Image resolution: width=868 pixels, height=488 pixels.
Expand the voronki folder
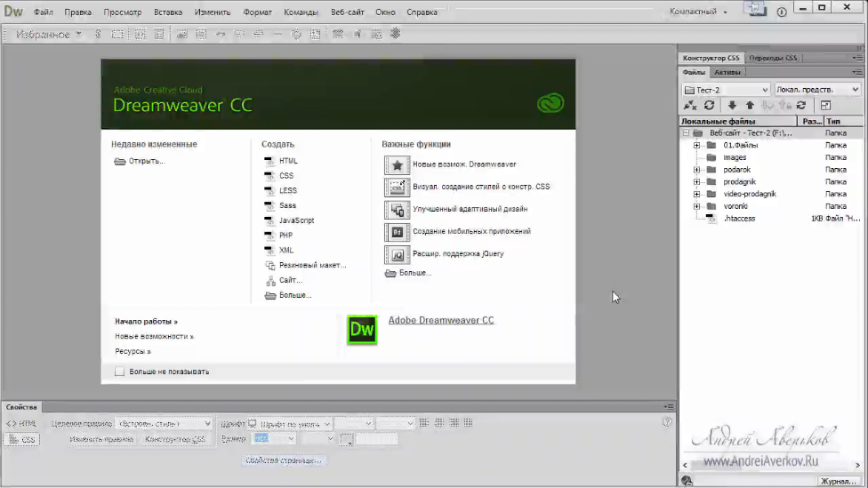(x=696, y=206)
